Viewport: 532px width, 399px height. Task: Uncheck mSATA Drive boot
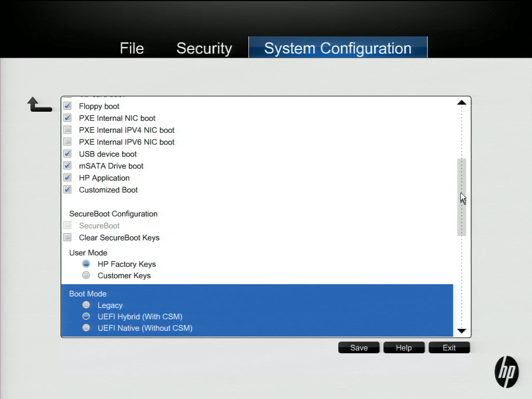click(x=68, y=166)
